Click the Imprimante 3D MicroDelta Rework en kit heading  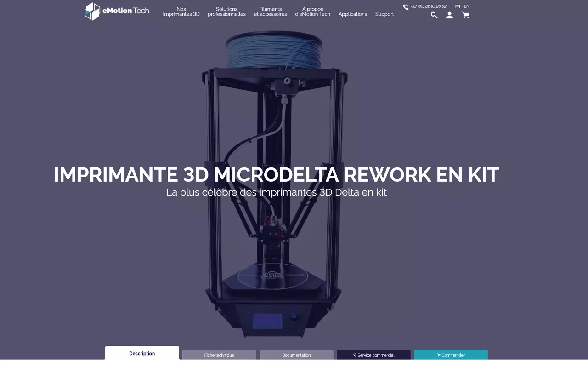pos(276,175)
